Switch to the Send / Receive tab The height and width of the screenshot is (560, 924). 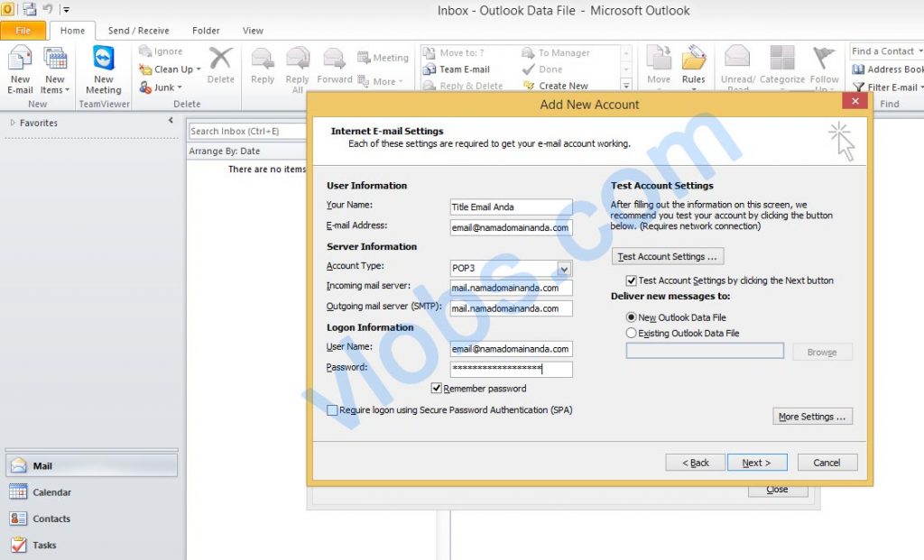coord(139,29)
